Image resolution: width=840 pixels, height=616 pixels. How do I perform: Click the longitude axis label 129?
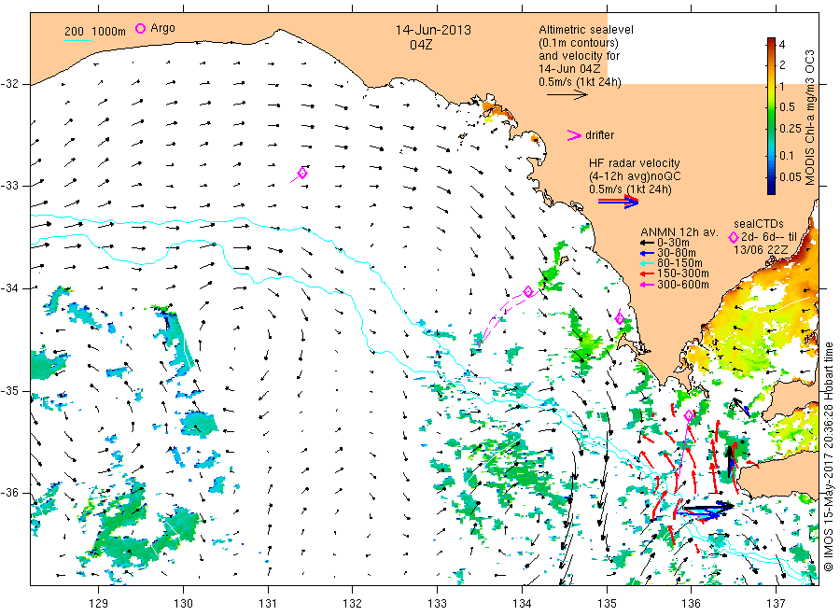point(99,604)
